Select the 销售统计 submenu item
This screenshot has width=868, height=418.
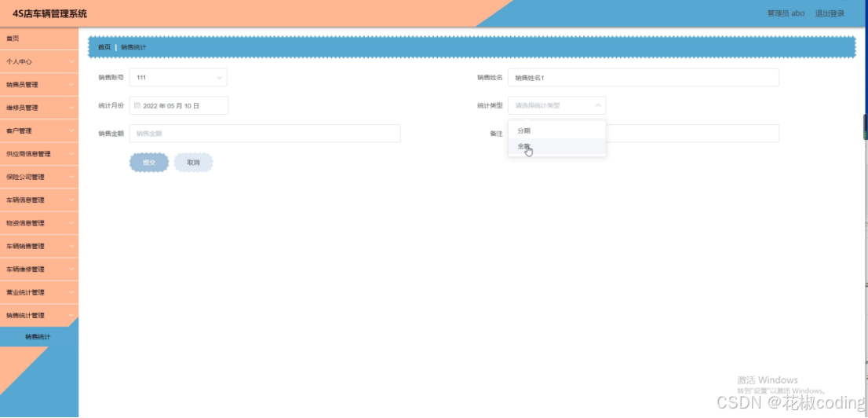click(x=38, y=337)
